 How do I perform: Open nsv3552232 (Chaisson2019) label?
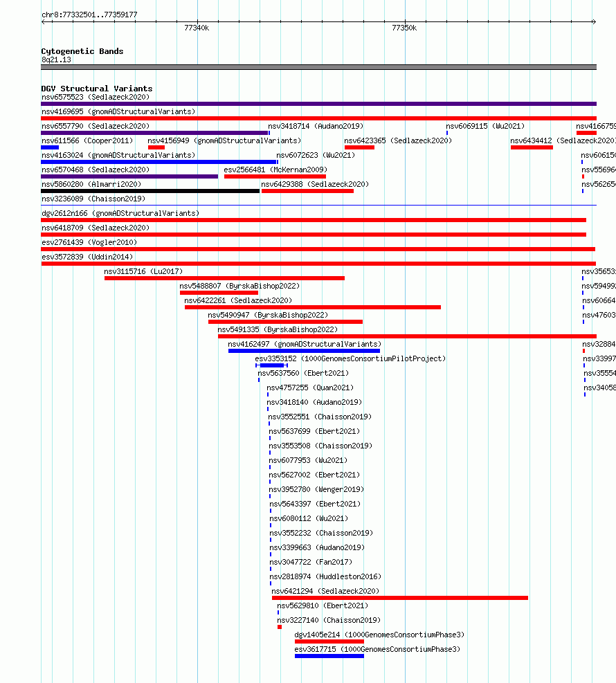click(x=321, y=533)
